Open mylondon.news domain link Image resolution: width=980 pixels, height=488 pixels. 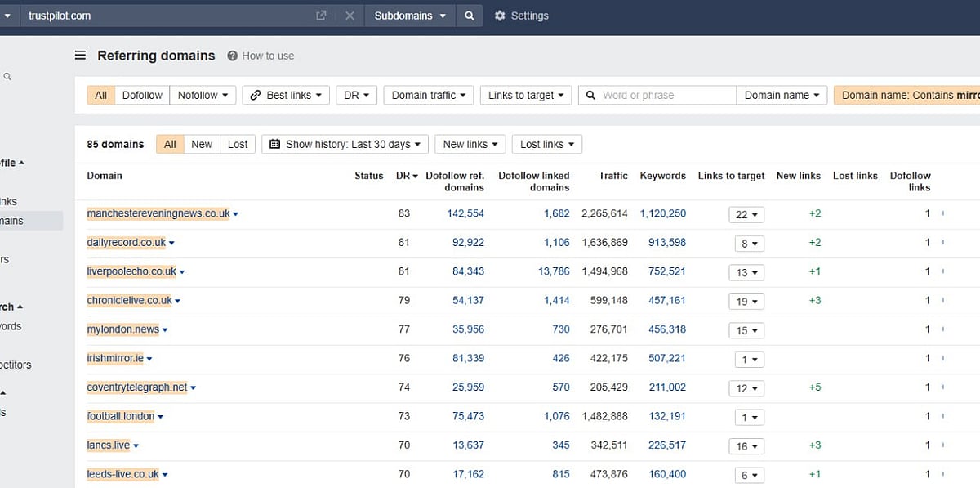[123, 329]
